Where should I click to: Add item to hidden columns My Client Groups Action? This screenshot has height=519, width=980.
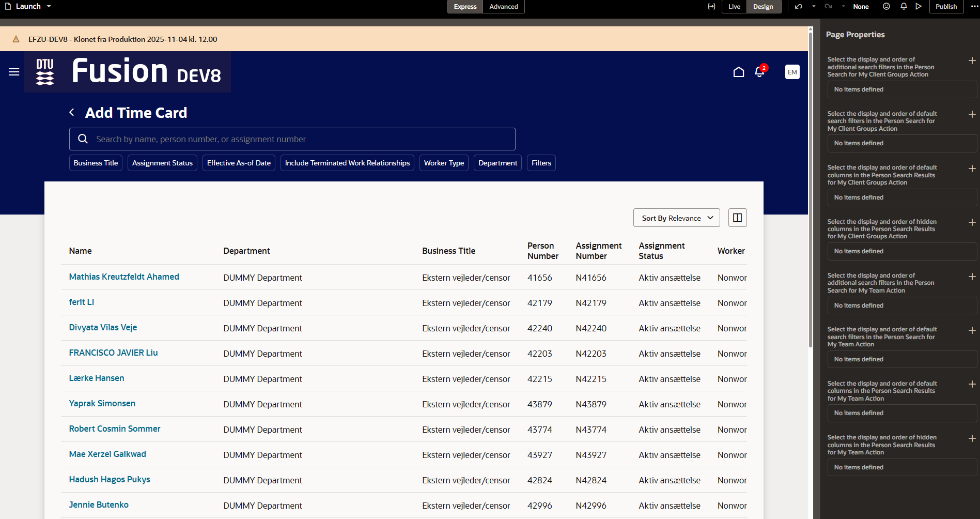pyautogui.click(x=972, y=222)
